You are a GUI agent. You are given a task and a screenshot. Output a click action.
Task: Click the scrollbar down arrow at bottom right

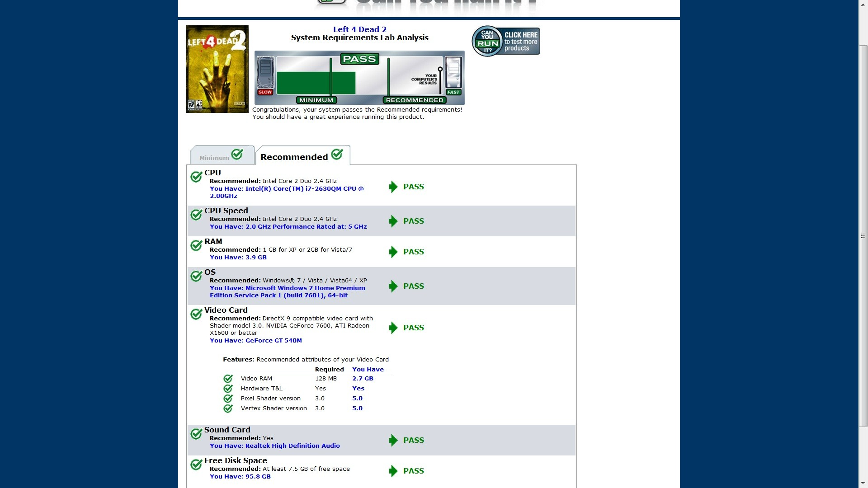click(x=863, y=483)
